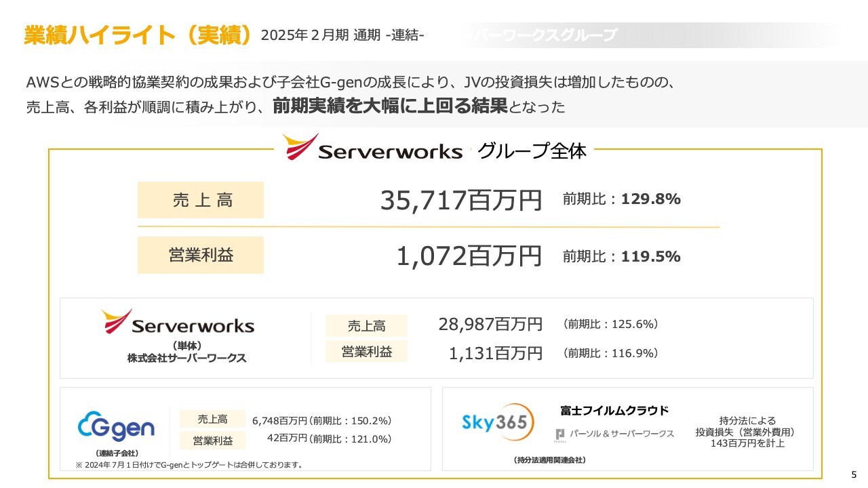Click the text 持分法による
Viewport: 868px width, 488px height.
click(x=747, y=421)
